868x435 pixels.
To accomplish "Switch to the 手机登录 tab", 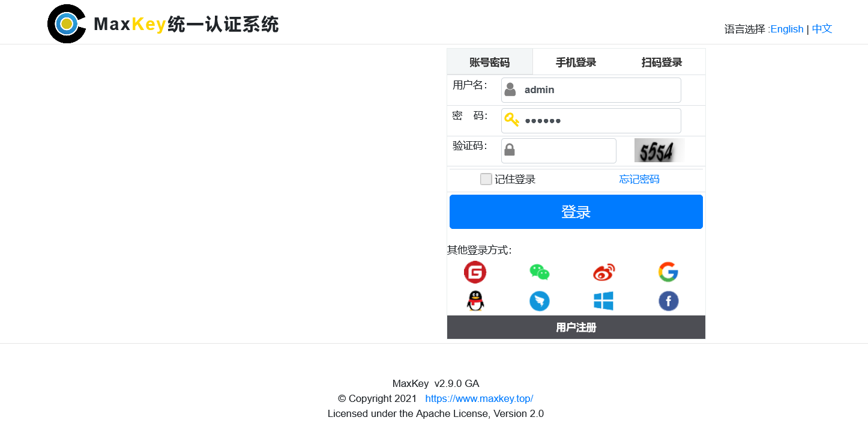I will pos(576,62).
